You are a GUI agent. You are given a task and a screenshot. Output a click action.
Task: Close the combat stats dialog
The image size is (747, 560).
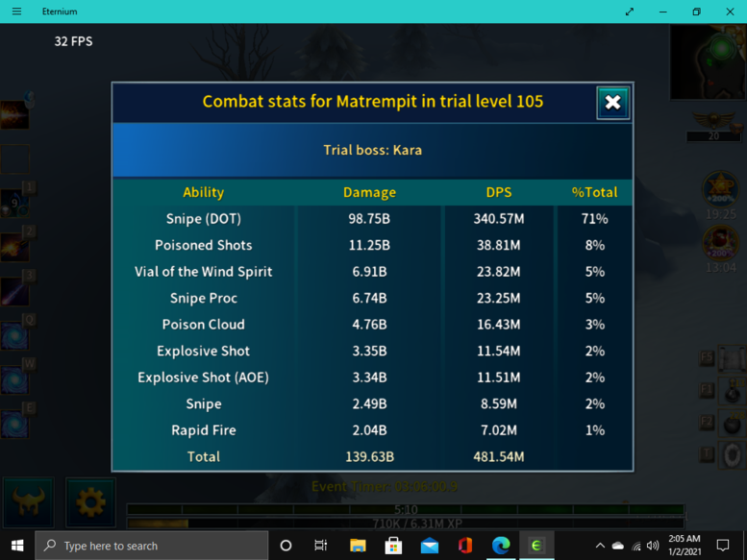[x=612, y=103]
